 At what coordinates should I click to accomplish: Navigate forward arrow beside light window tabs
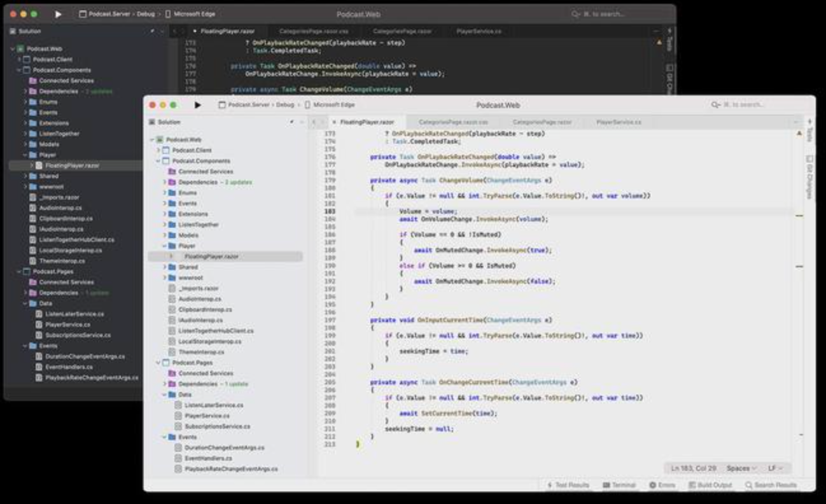(324, 122)
